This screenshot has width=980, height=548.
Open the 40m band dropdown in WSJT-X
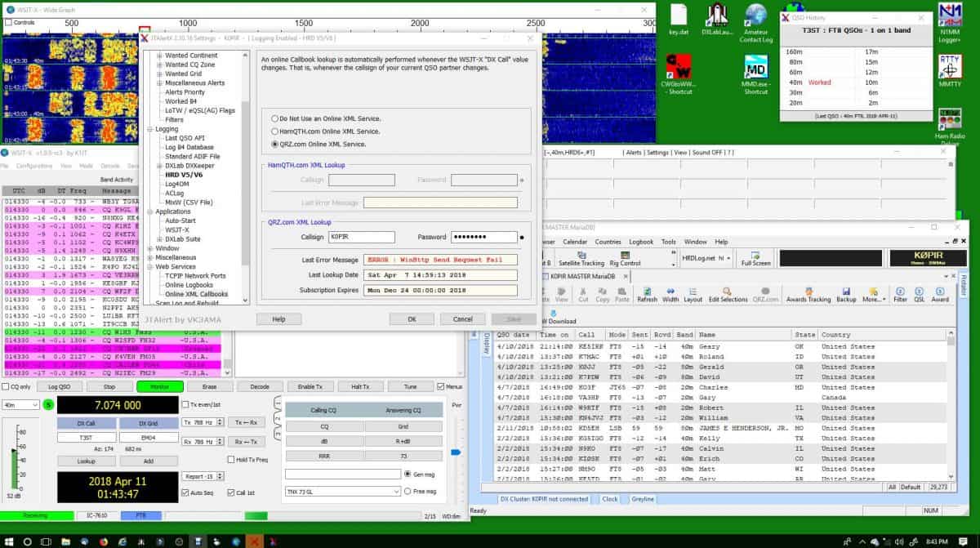tap(20, 404)
